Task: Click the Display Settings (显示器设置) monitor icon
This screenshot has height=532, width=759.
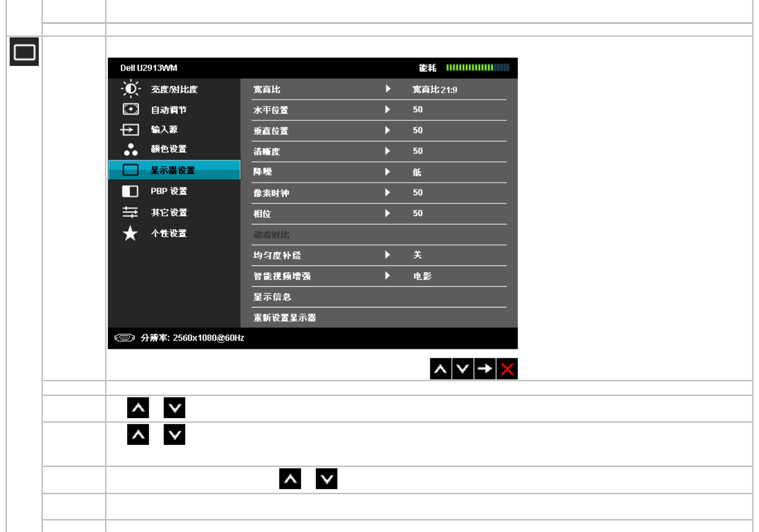Action: click(x=130, y=170)
